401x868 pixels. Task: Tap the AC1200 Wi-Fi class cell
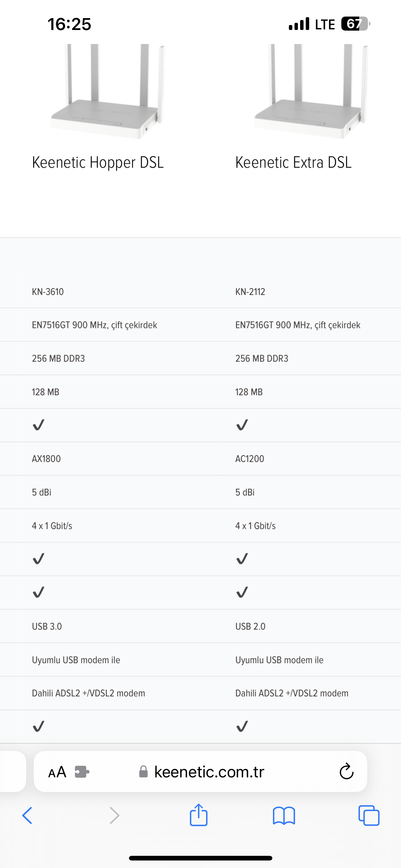(x=250, y=459)
